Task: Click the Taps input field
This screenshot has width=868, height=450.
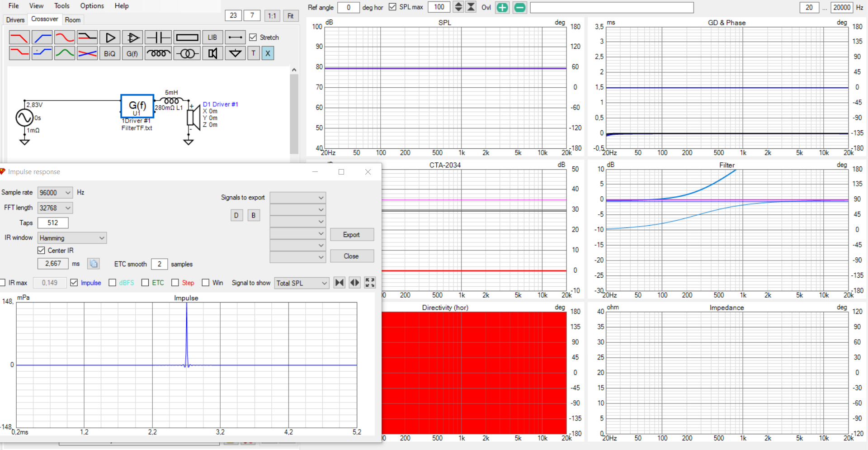Action: click(x=53, y=223)
